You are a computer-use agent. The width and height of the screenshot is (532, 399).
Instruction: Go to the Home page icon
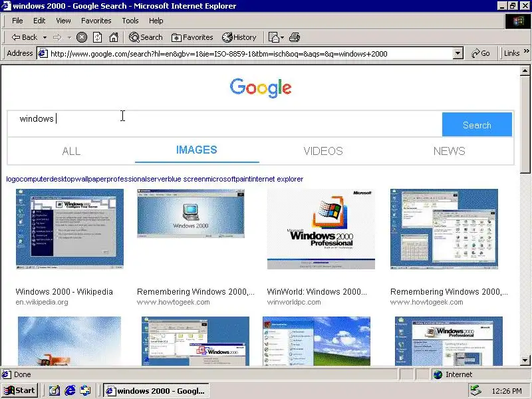tap(114, 37)
